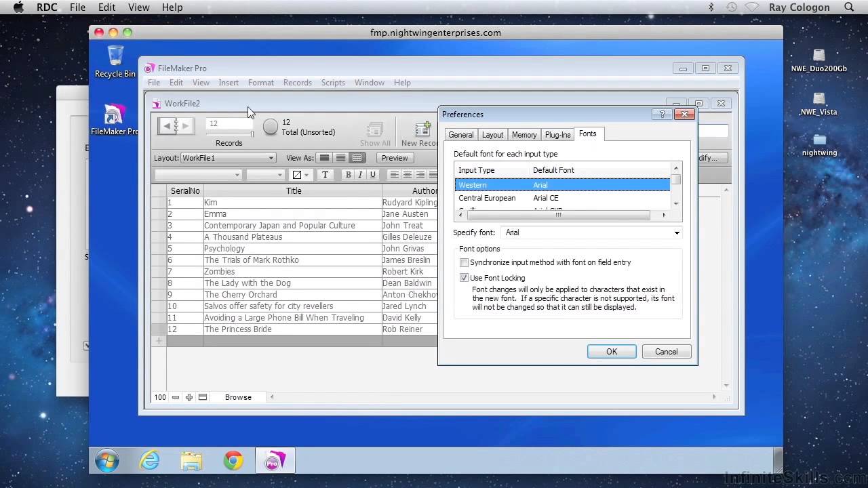Screen dimensions: 868x488
Task: Open Windows Start button
Action: pyautogui.click(x=107, y=462)
